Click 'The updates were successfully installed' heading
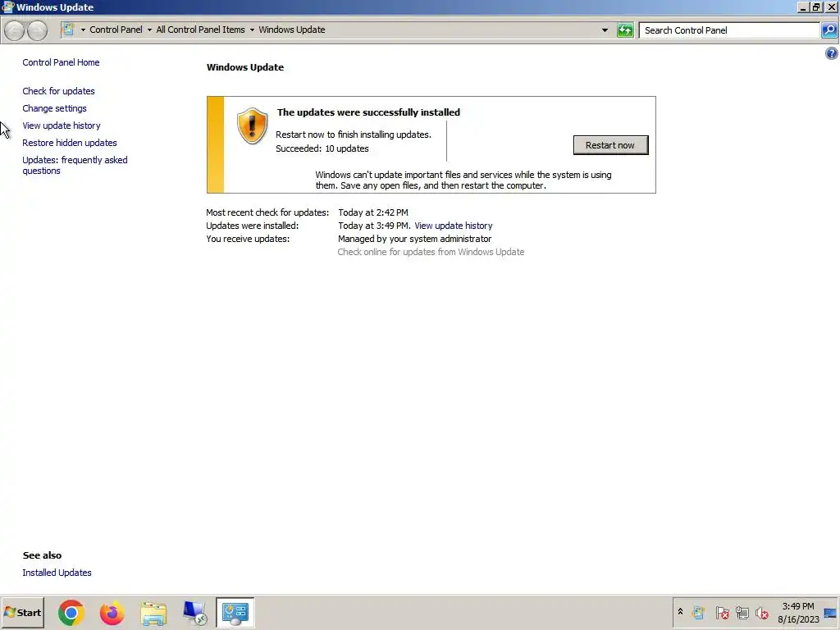This screenshot has height=630, width=840. tap(368, 112)
